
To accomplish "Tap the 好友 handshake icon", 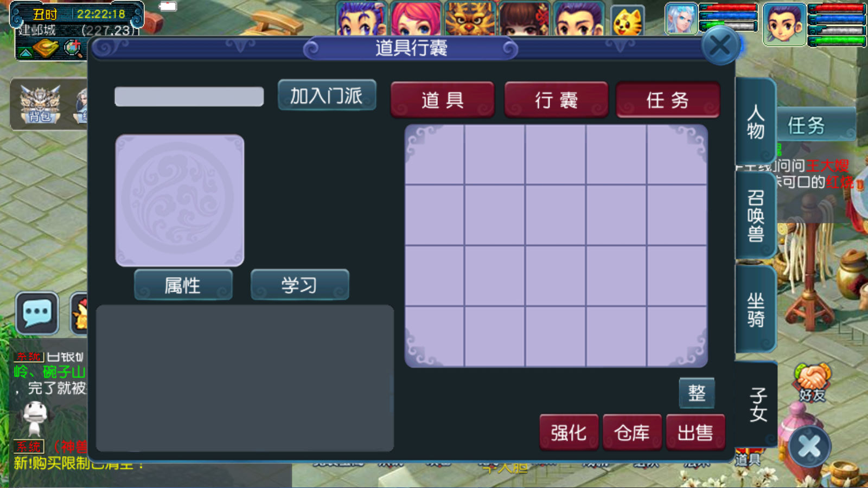I will click(x=812, y=383).
